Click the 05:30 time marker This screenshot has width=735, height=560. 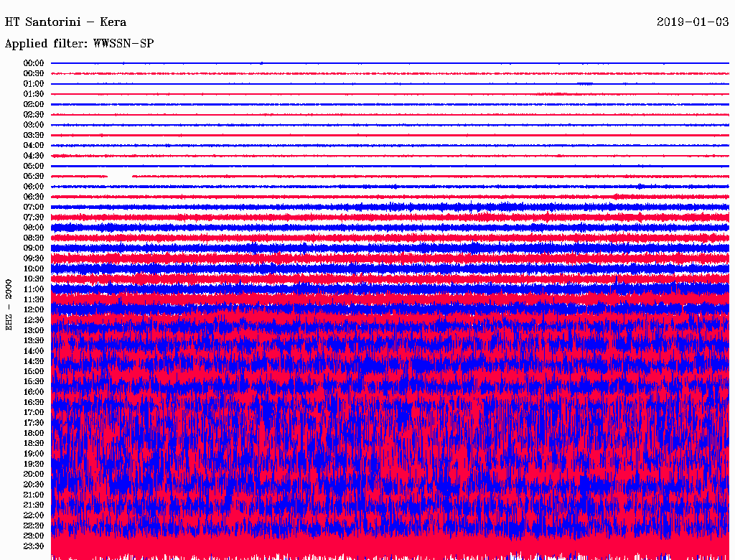tap(34, 177)
